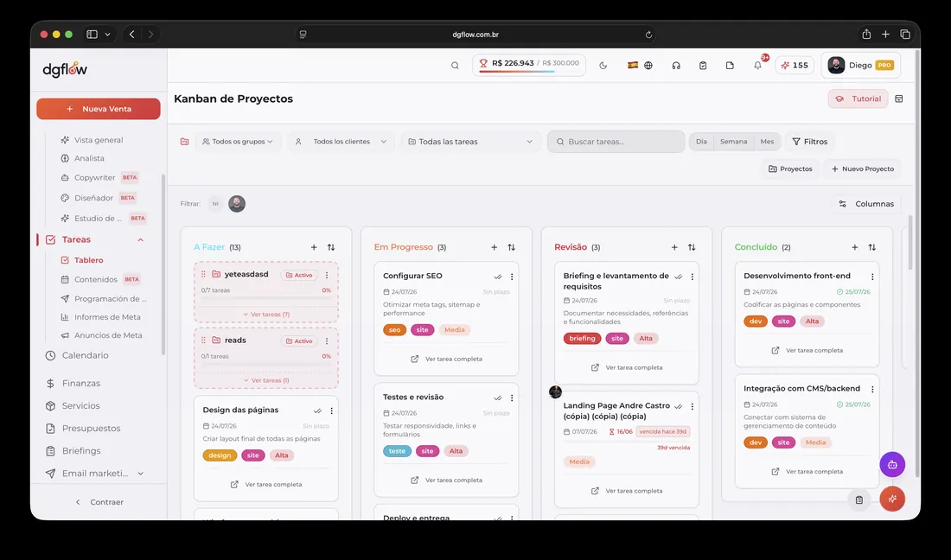Screen dimensions: 951x560
Task: Open Diseñador BETA in sidebar
Action: (x=99, y=198)
